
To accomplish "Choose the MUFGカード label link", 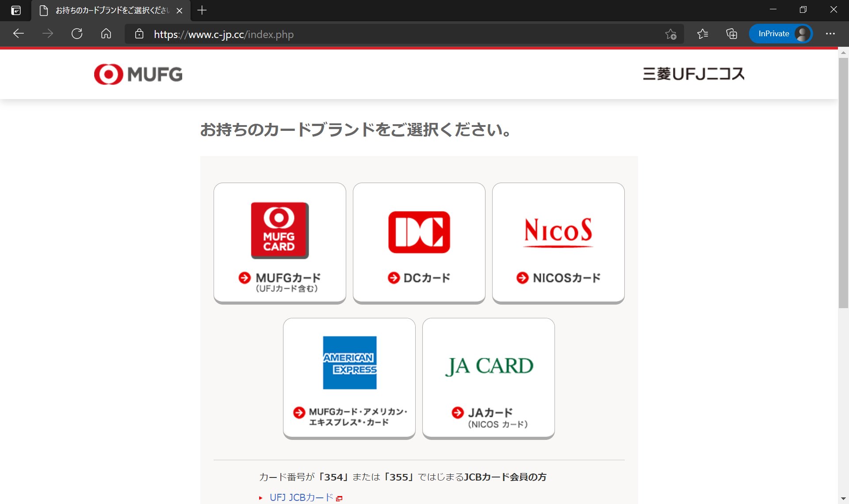I will pyautogui.click(x=288, y=283).
